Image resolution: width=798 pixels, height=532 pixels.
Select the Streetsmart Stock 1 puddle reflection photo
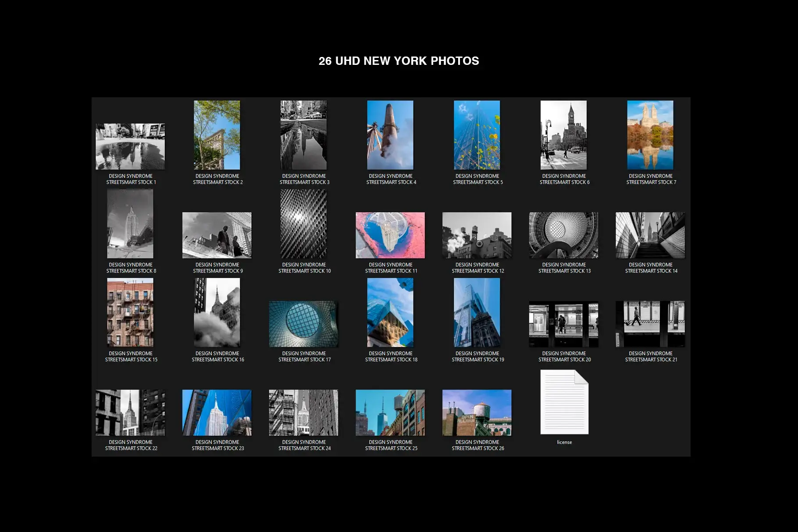(130, 145)
